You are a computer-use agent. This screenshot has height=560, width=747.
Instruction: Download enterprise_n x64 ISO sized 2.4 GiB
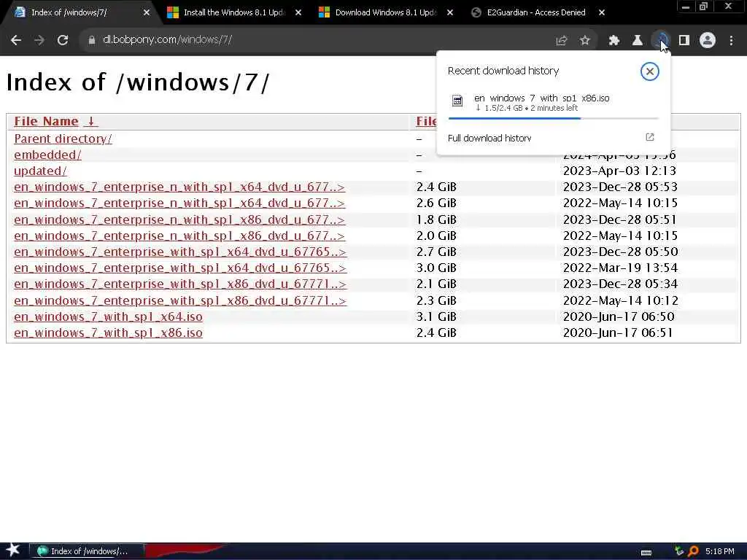click(x=179, y=187)
